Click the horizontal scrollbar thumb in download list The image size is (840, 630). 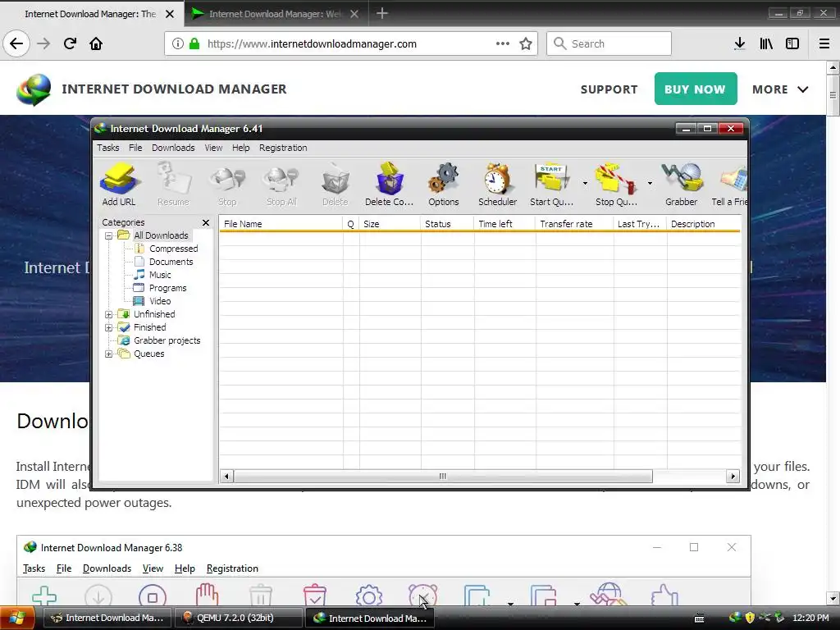coord(442,477)
